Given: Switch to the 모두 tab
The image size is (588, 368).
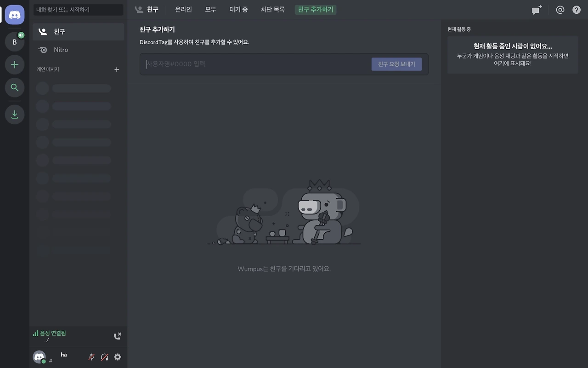Looking at the screenshot, I should click(210, 10).
